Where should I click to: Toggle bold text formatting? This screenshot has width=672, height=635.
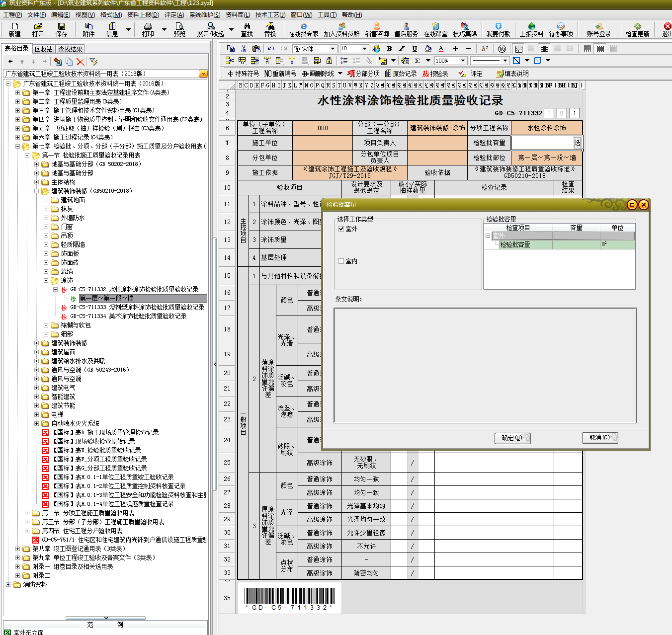pyautogui.click(x=389, y=48)
